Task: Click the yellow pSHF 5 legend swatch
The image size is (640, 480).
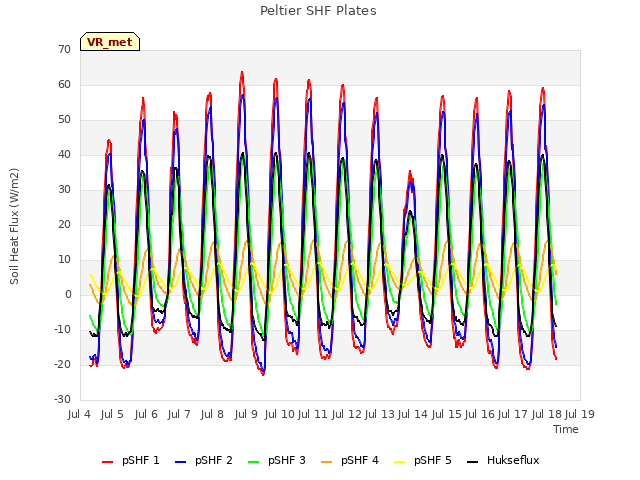Action: (400, 462)
